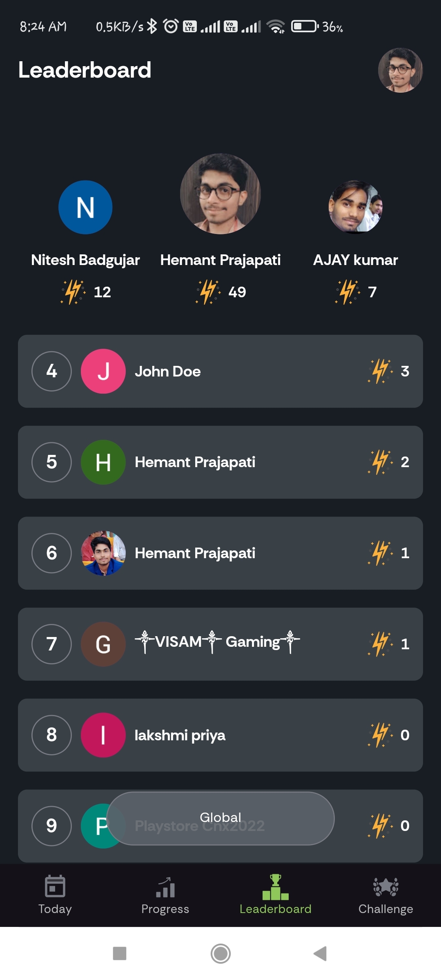The height and width of the screenshot is (980, 441).
Task: Open the Today tab
Action: pyautogui.click(x=55, y=895)
